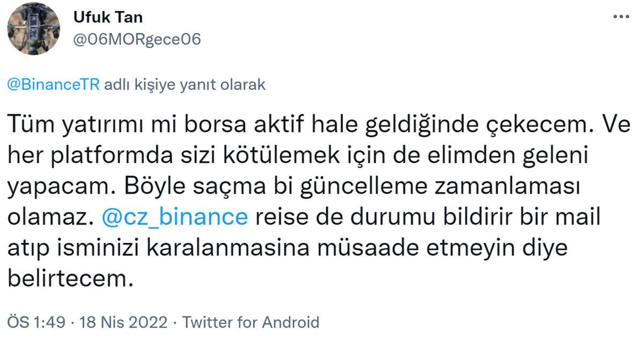Click the author name above the handle

tap(107, 17)
